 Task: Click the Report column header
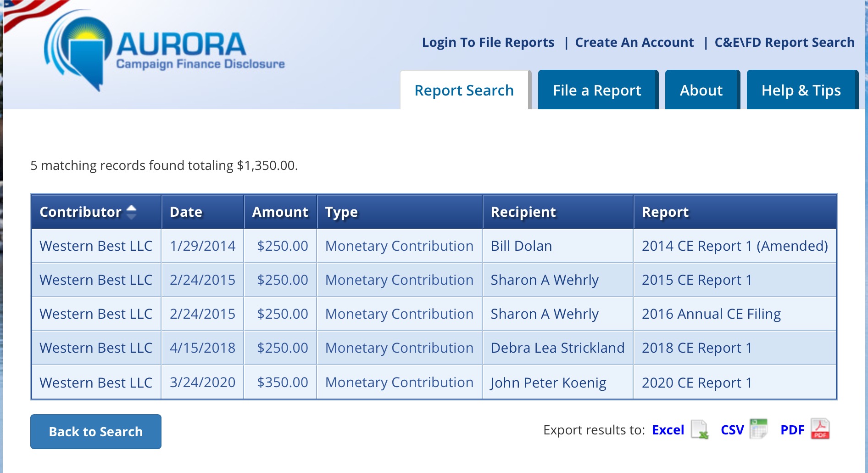coord(665,212)
